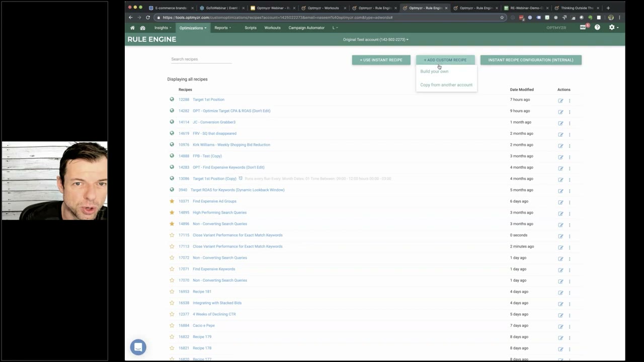Image resolution: width=644 pixels, height=362 pixels.
Task: Favorite recipe 17115 with its star
Action: (172, 235)
